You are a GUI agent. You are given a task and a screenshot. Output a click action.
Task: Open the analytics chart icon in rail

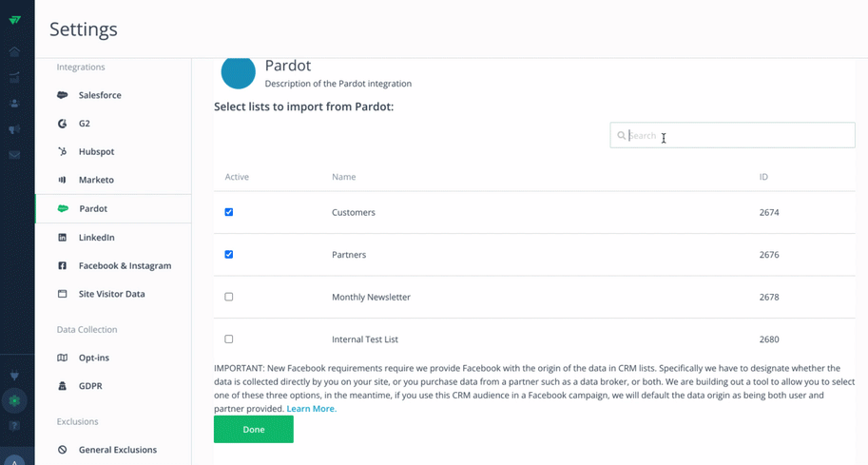[x=14, y=78]
